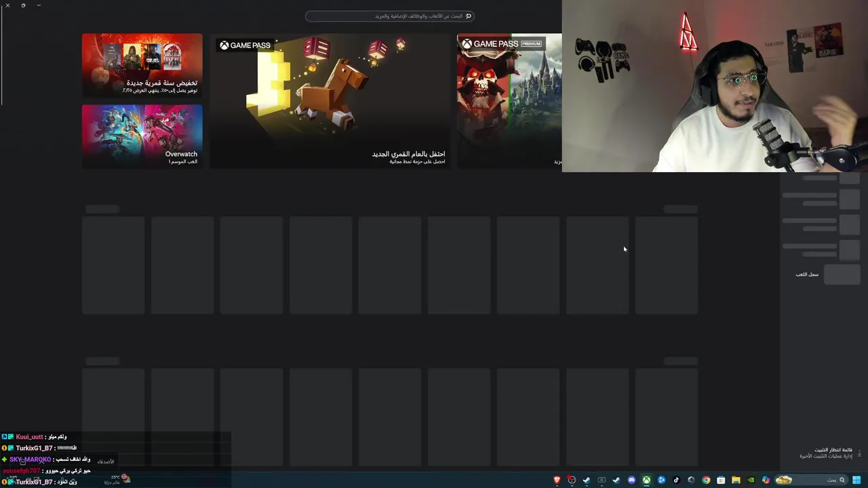Open Discord from the taskbar
This screenshot has width=868, height=488.
(x=631, y=480)
